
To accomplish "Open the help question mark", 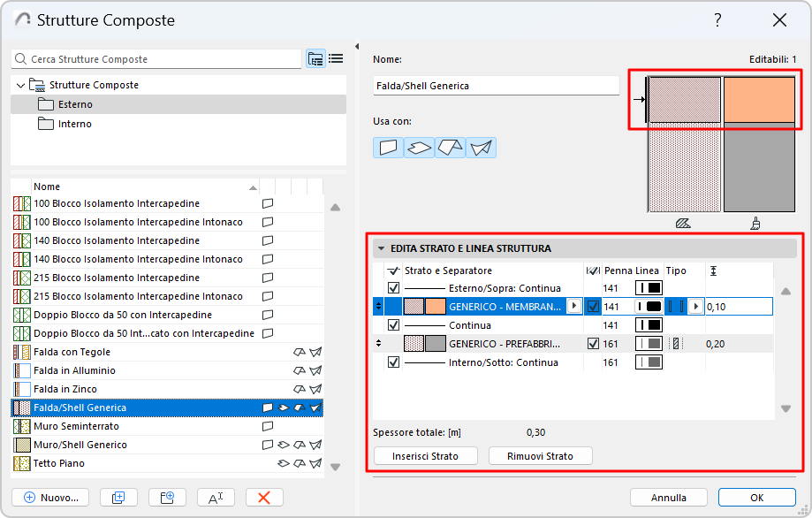I will tap(717, 20).
